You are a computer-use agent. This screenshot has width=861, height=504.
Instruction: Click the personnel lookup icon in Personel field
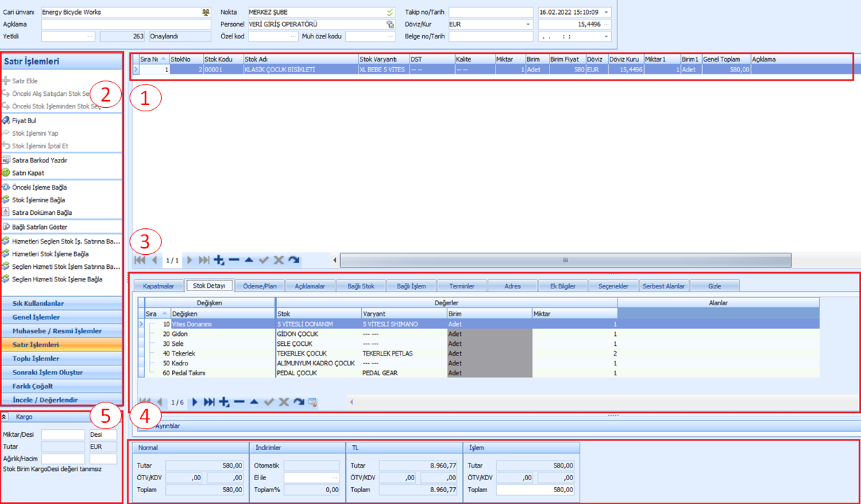pyautogui.click(x=390, y=24)
